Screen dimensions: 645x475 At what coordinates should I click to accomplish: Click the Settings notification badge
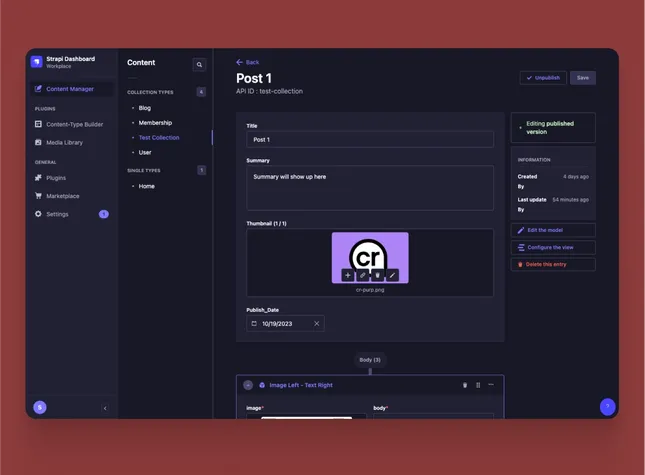(104, 214)
